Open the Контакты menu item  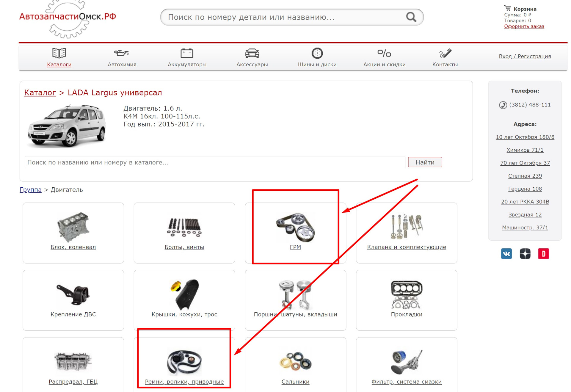point(445,65)
